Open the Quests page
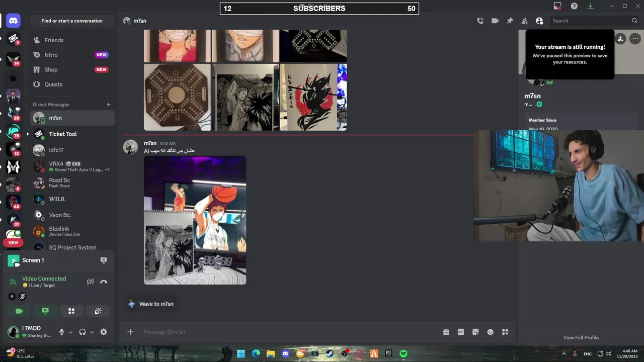 click(72, 84)
